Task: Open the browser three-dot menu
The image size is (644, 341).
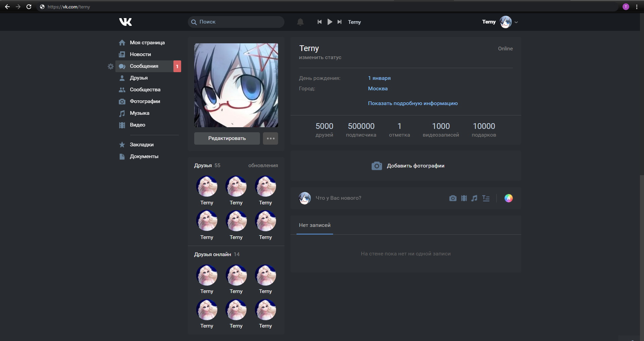Action: [x=637, y=7]
